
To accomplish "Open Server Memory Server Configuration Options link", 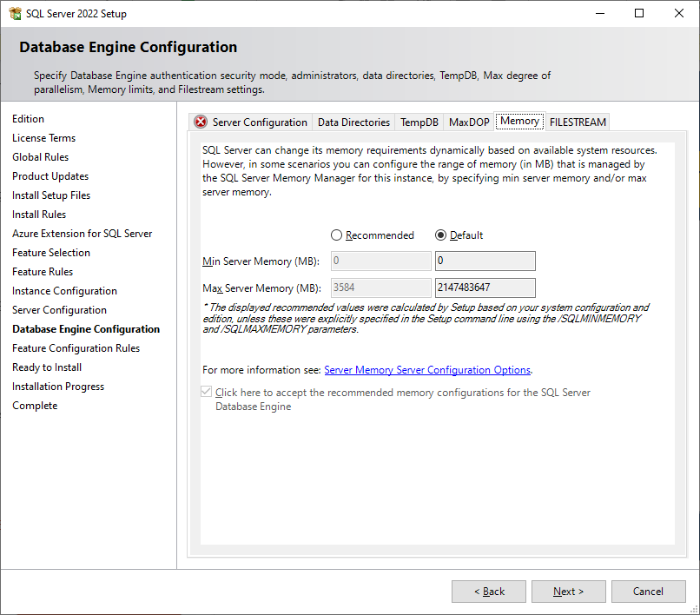I will click(x=427, y=370).
